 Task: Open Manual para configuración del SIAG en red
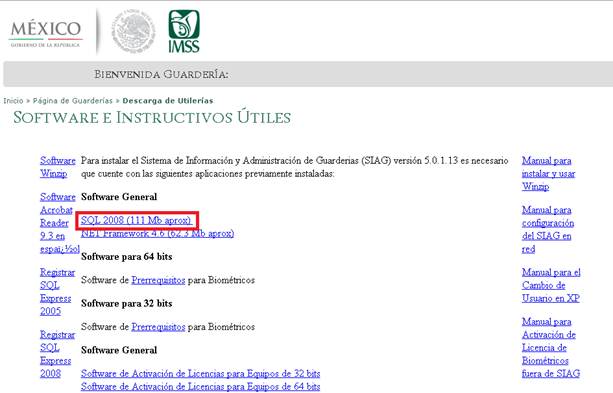548,230
